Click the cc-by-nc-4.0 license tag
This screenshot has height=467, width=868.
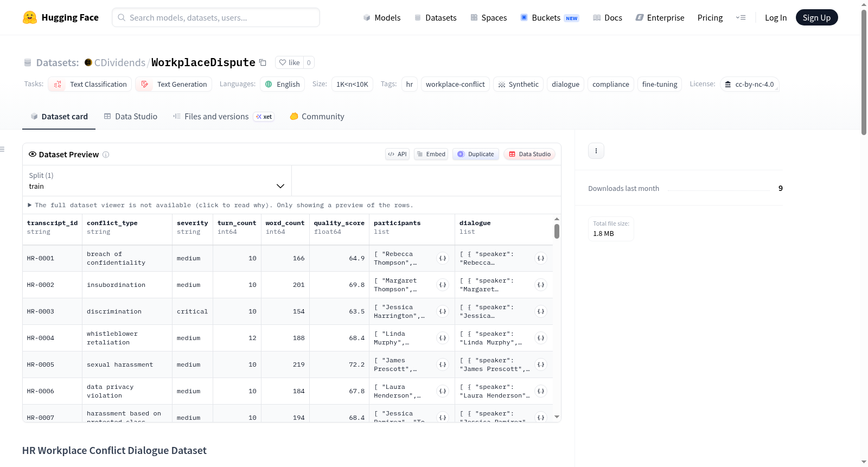750,84
